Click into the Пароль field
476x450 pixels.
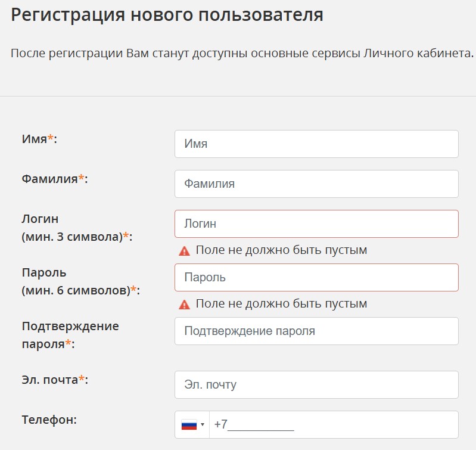pos(316,278)
